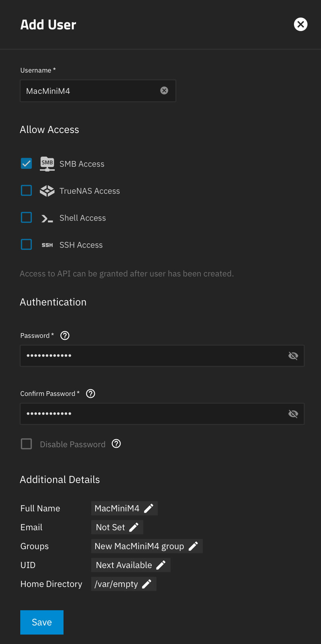This screenshot has width=321, height=644.
Task: Enable the SSH Access checkbox
Action: click(x=26, y=244)
